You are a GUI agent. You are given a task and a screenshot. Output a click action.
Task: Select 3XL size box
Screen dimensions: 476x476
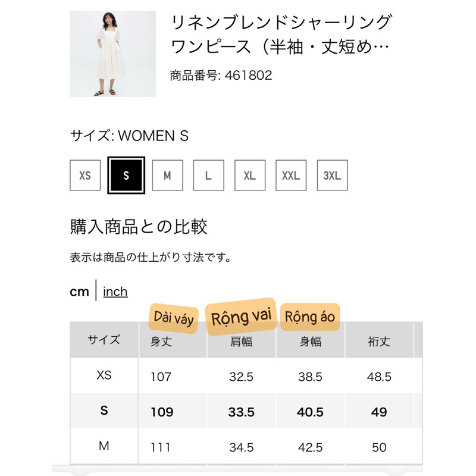pyautogui.click(x=332, y=176)
